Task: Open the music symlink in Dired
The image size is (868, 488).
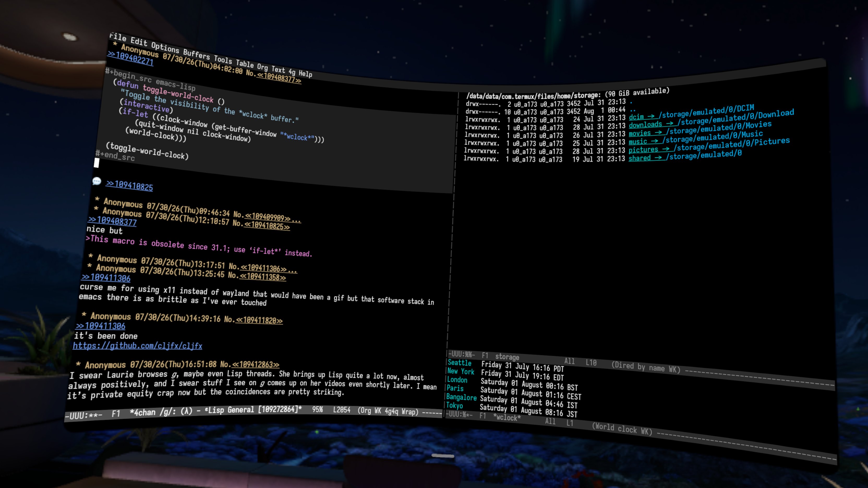Action: coord(637,142)
